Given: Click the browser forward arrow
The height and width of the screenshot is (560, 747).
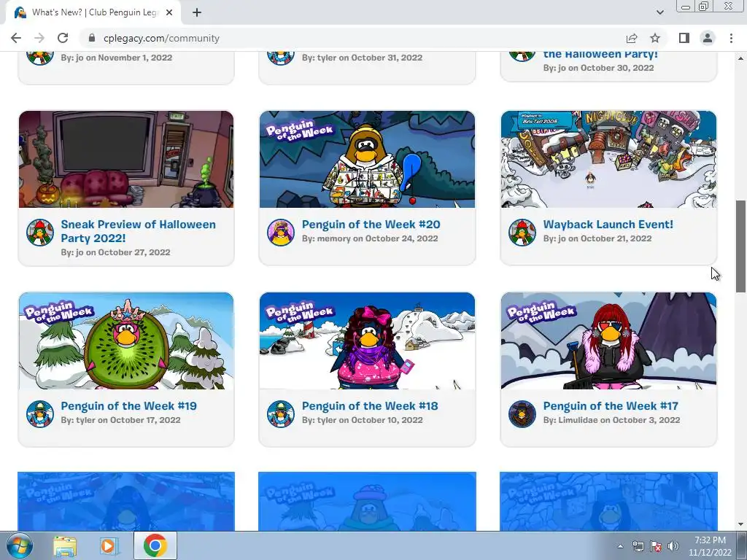Looking at the screenshot, I should [x=39, y=38].
